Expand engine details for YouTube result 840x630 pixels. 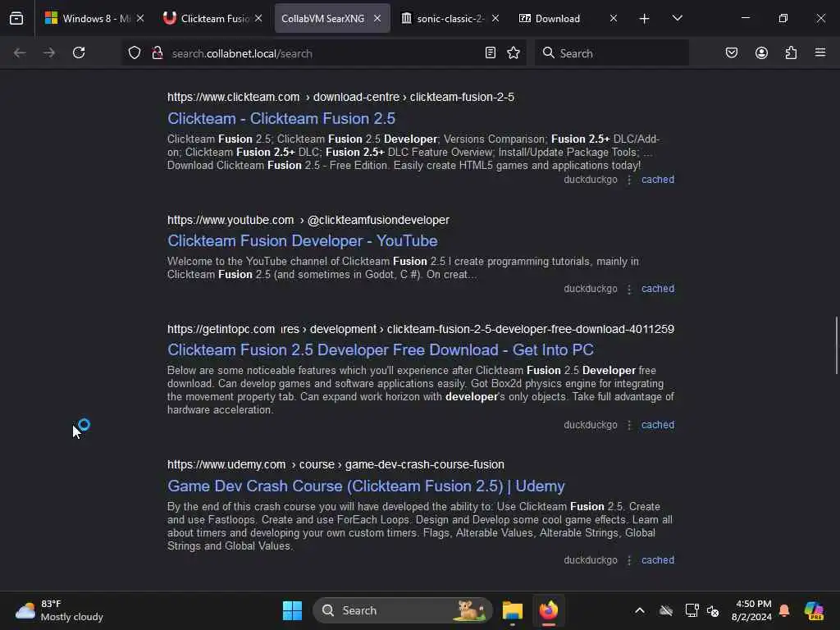click(x=629, y=289)
